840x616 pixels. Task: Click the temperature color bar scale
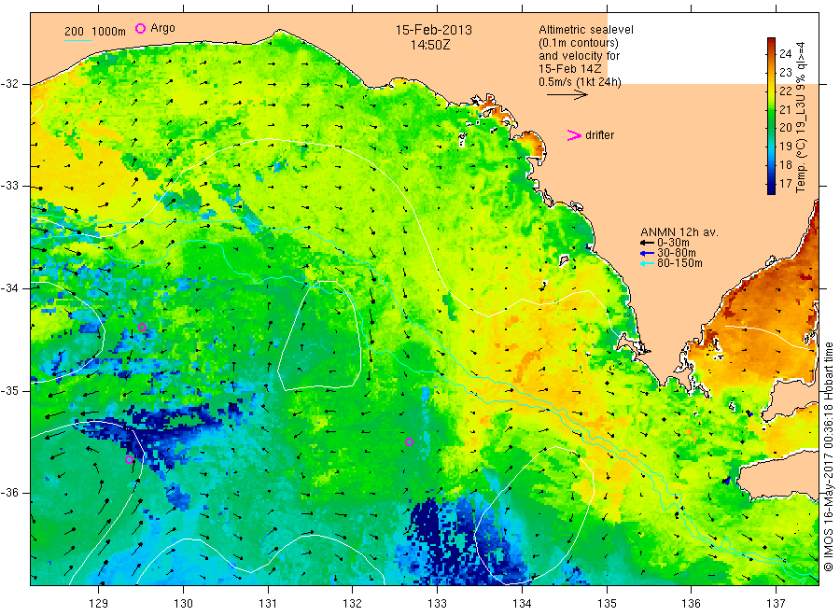(x=771, y=116)
